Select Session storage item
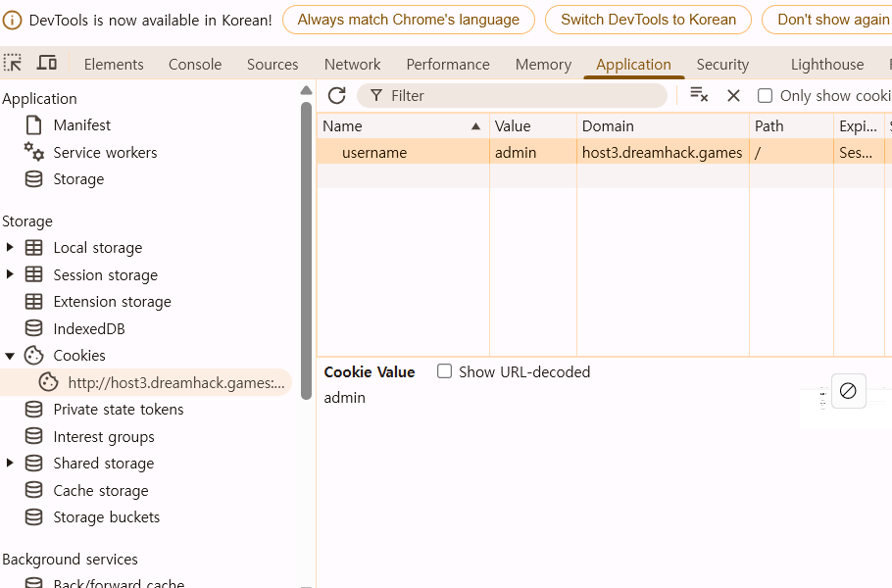The image size is (892, 588). 105,275
